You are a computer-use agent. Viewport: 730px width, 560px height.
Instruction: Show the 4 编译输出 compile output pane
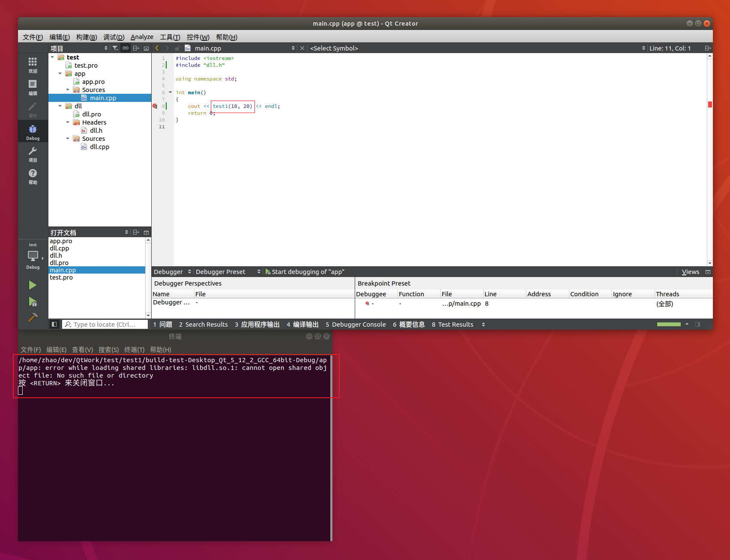pos(302,325)
